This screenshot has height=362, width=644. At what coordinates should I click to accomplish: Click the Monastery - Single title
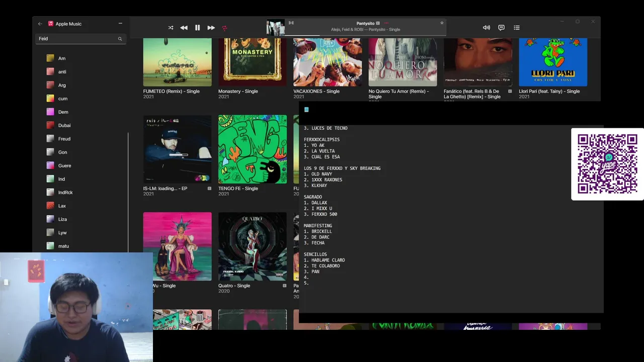[x=238, y=92]
